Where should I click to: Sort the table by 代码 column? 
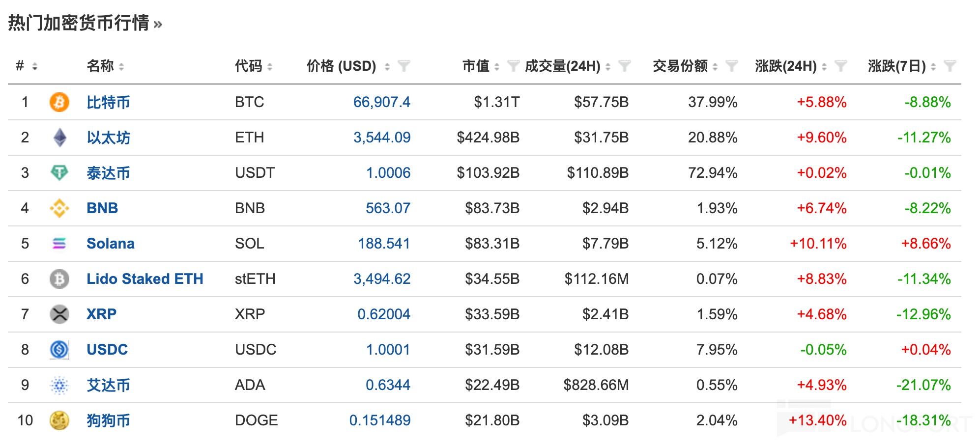270,66
